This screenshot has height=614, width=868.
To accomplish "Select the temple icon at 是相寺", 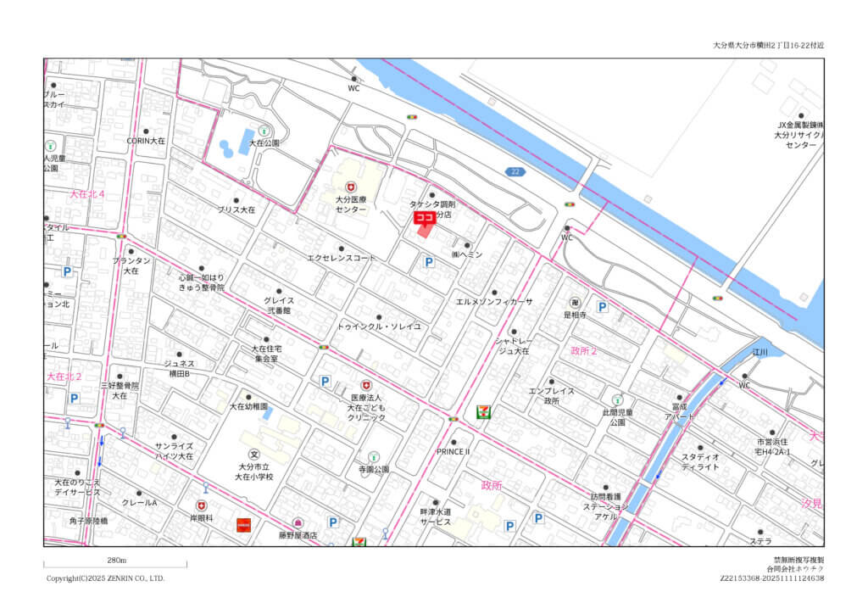I will 575,303.
